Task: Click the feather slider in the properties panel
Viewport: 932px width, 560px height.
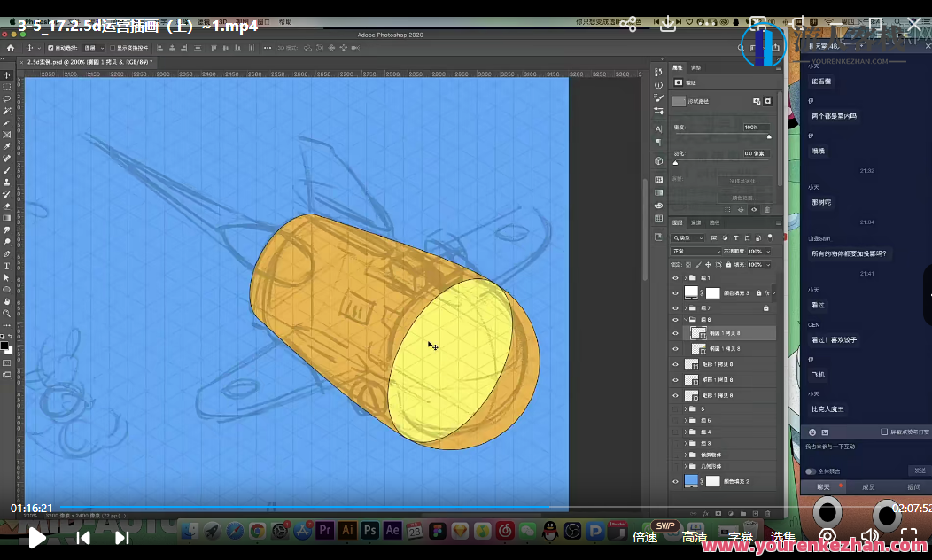Action: click(675, 162)
